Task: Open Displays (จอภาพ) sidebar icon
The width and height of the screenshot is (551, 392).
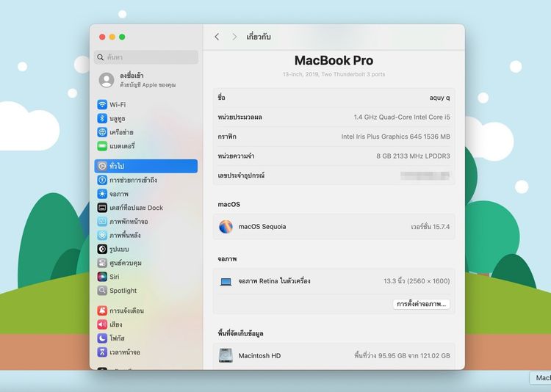Action: click(x=102, y=194)
